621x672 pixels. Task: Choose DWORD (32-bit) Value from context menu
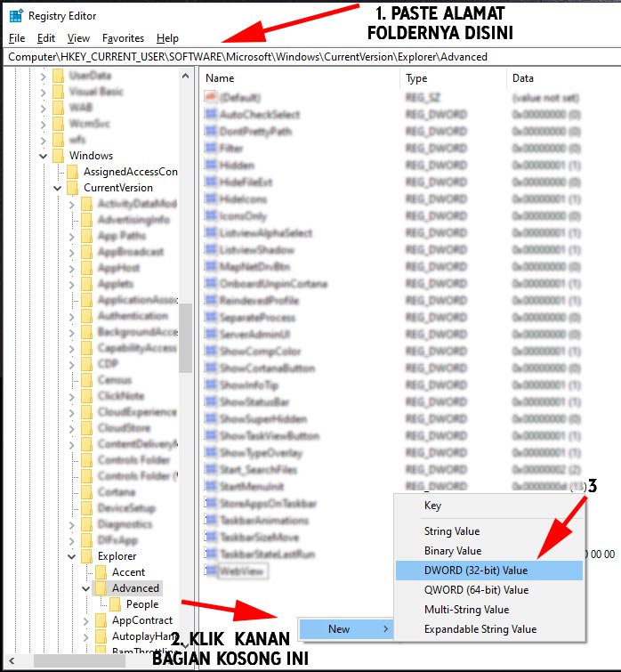coord(476,571)
